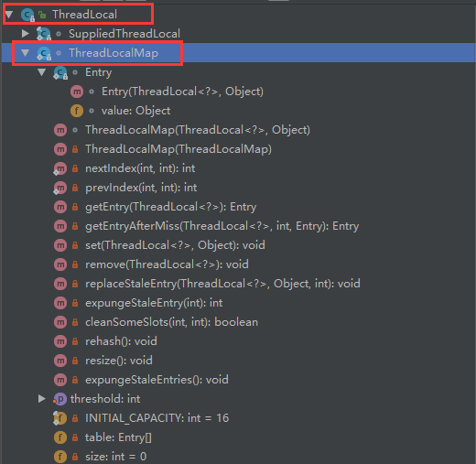Click static method icon of prevIndex
This screenshot has width=476, height=464.
[60, 188]
